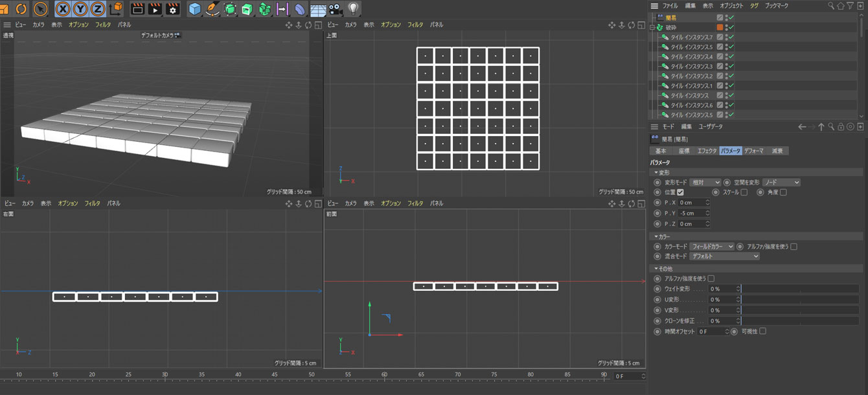
Task: Open the カラーモード dropdown
Action: point(711,247)
